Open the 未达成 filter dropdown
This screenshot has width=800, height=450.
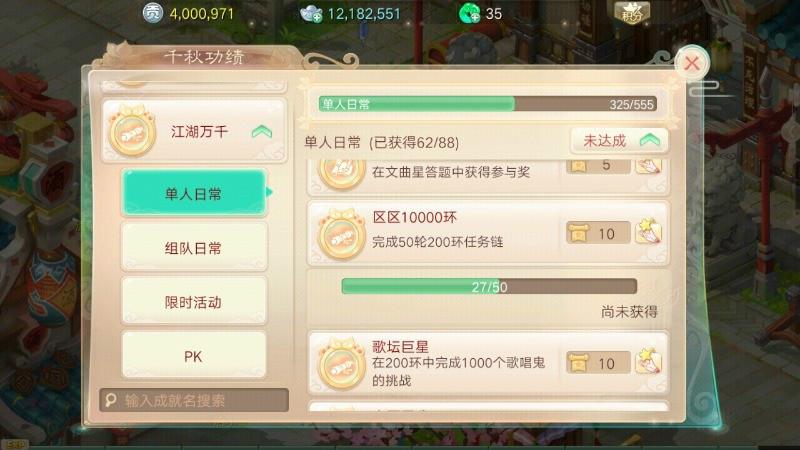(619, 141)
